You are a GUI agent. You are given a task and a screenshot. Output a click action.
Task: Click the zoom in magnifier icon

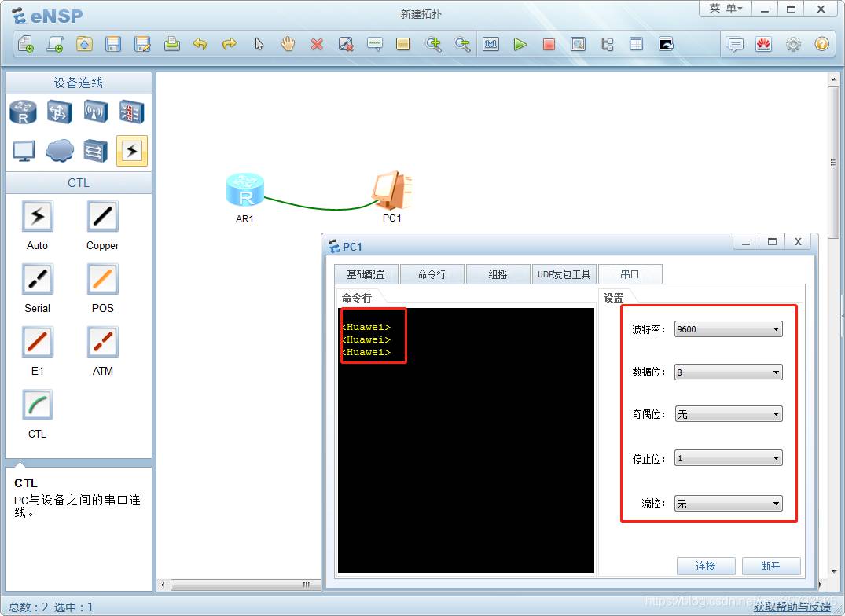433,44
